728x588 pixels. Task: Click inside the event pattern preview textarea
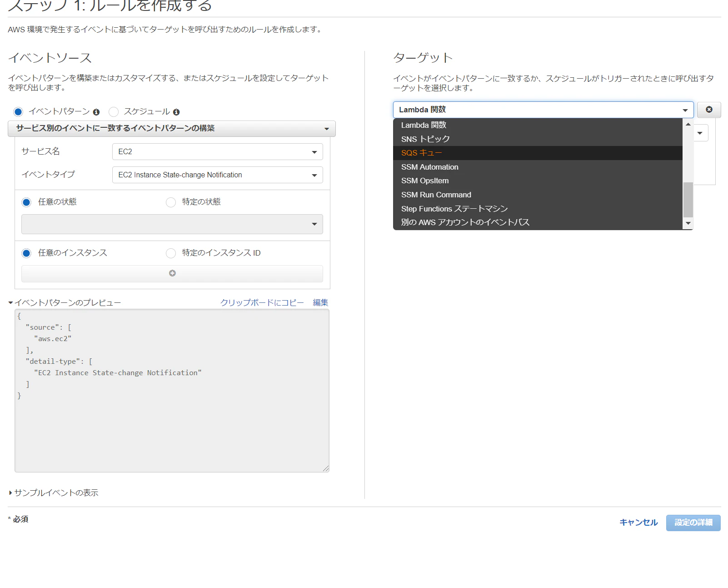pyautogui.click(x=172, y=391)
